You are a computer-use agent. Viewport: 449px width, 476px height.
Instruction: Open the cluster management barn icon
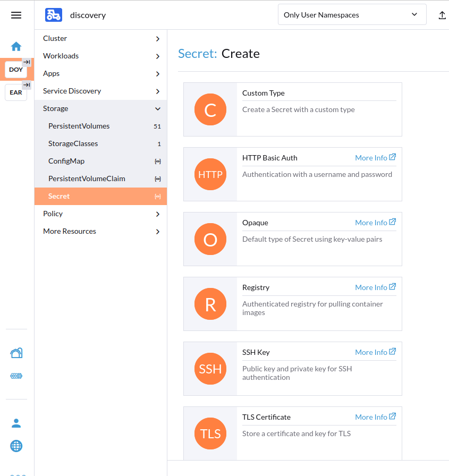click(x=16, y=353)
